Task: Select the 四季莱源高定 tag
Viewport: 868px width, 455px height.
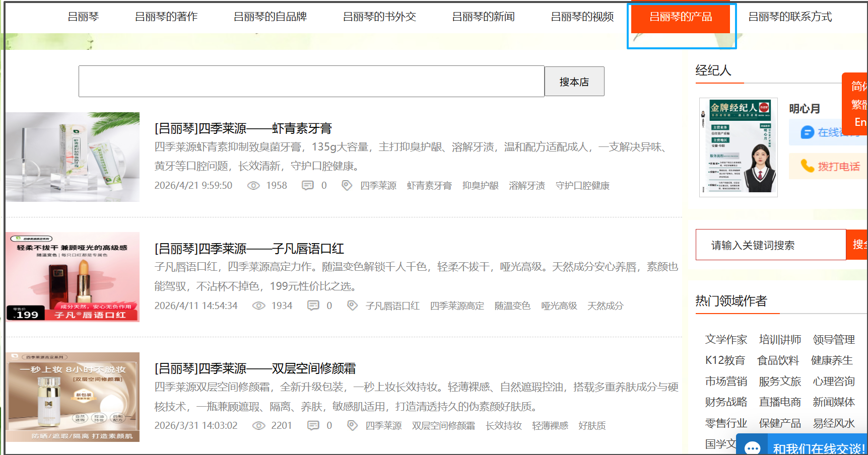Action: click(457, 306)
